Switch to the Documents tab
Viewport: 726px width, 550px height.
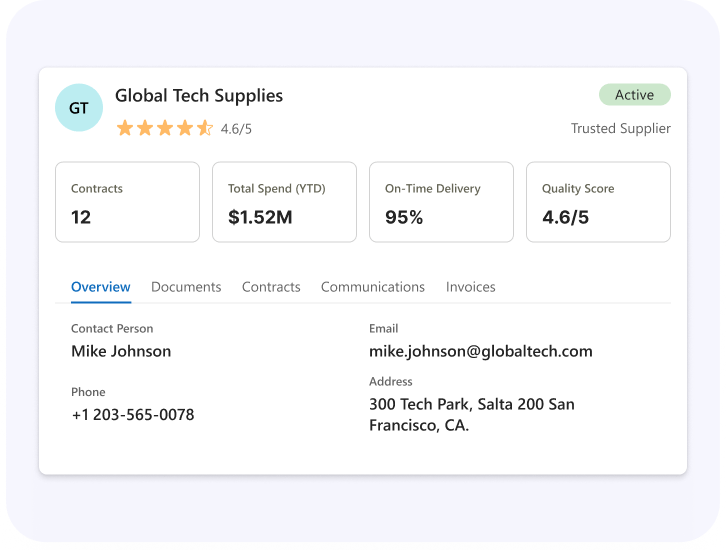coord(186,287)
